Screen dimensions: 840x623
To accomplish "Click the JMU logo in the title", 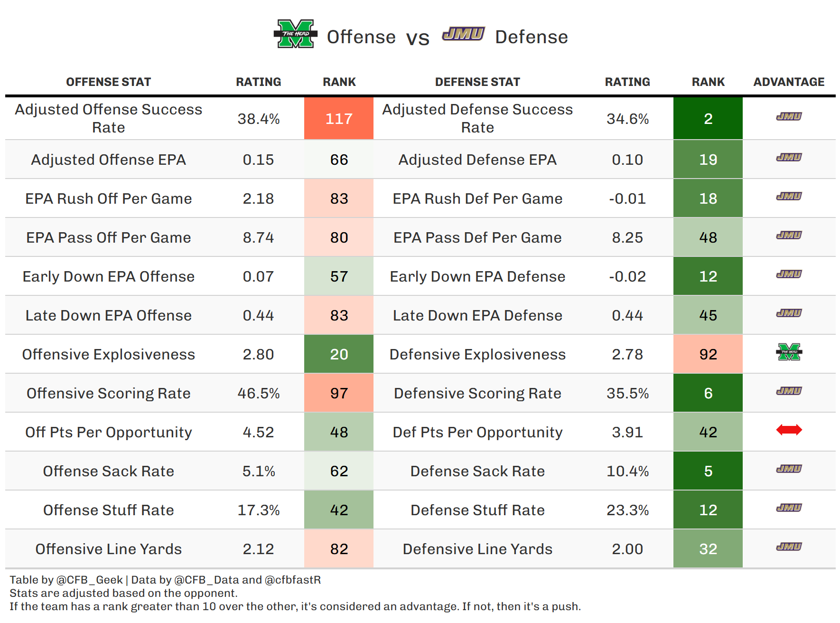I will pos(463,34).
